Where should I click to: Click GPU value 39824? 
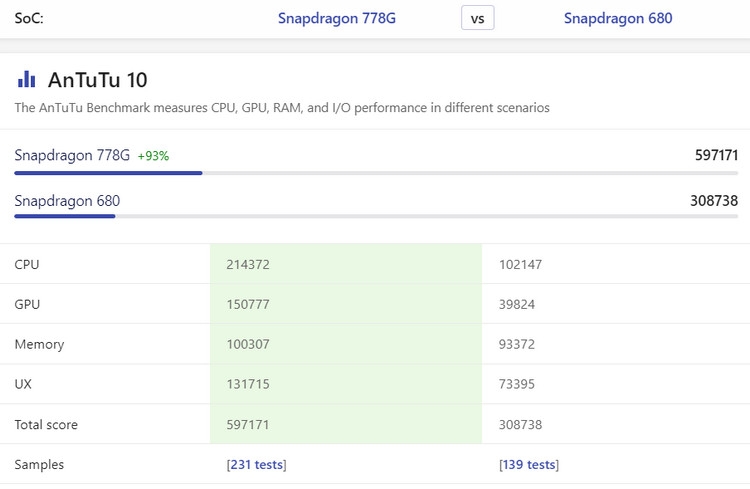click(x=517, y=304)
